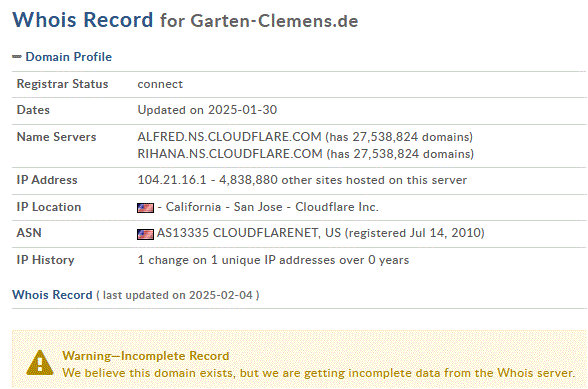Open IP History 1 change link
The height and width of the screenshot is (389, 588).
coord(273,260)
